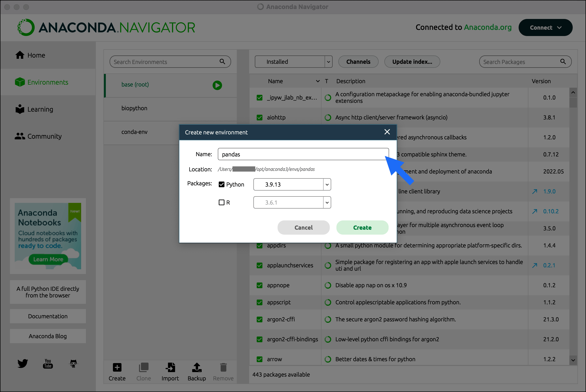Click Learn More on Anaconda Notebooks ad
This screenshot has height=392, width=586.
tap(48, 259)
